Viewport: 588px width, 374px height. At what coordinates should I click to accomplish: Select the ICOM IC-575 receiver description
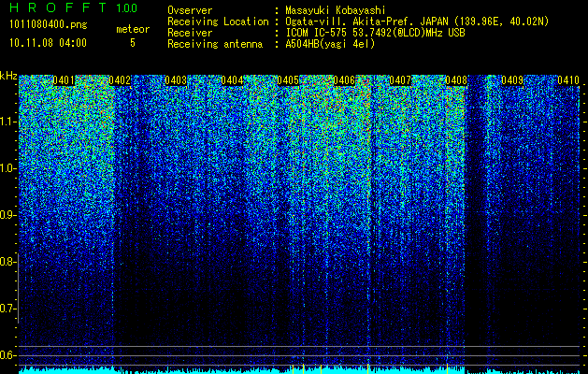pyautogui.click(x=375, y=33)
